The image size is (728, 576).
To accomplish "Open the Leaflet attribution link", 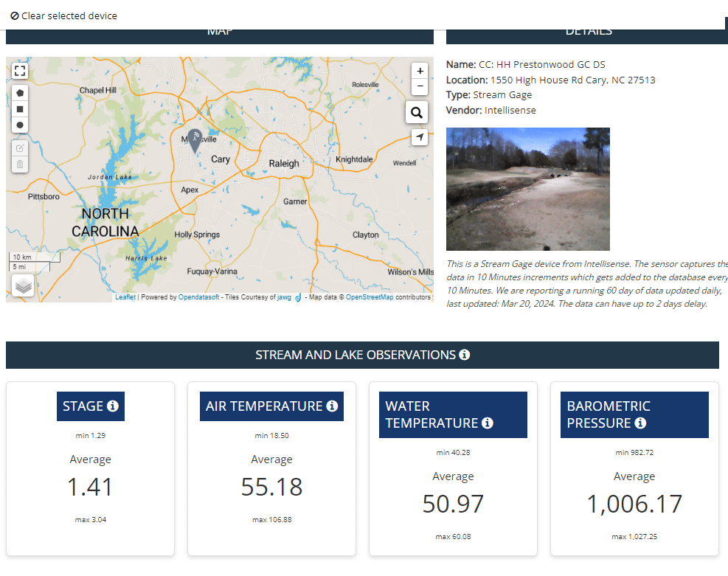I will coord(125,297).
